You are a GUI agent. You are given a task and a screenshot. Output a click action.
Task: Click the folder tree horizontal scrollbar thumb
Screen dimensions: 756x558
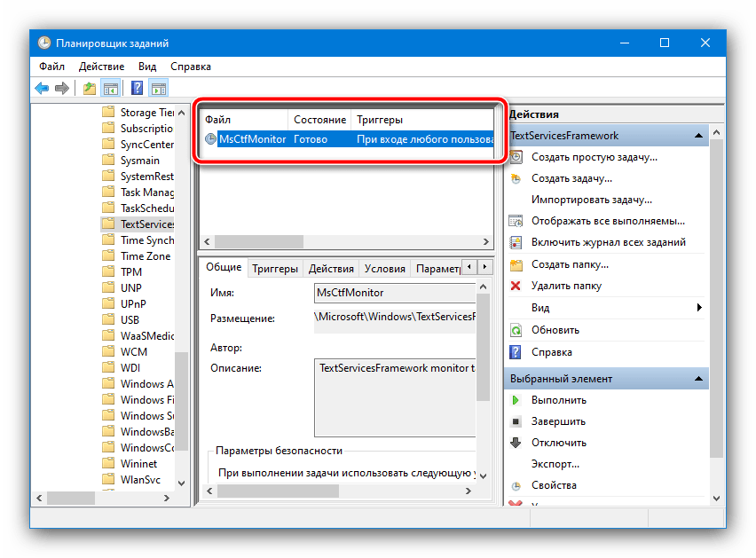click(71, 498)
